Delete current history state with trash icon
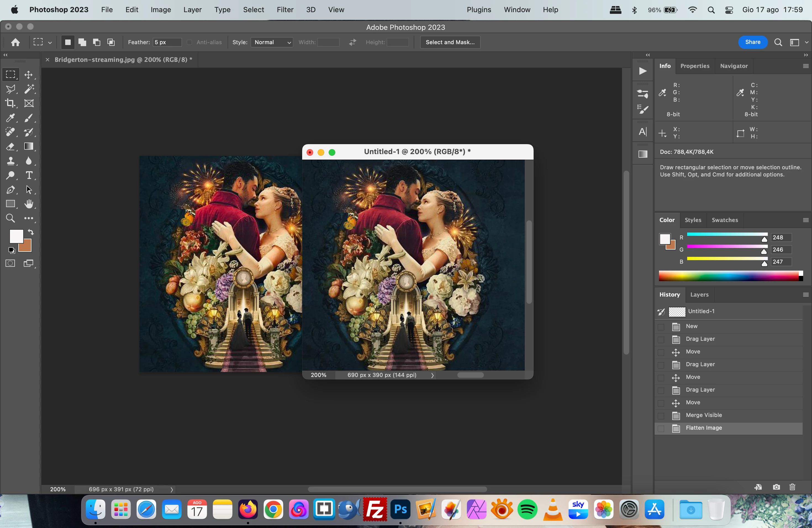 pyautogui.click(x=792, y=487)
